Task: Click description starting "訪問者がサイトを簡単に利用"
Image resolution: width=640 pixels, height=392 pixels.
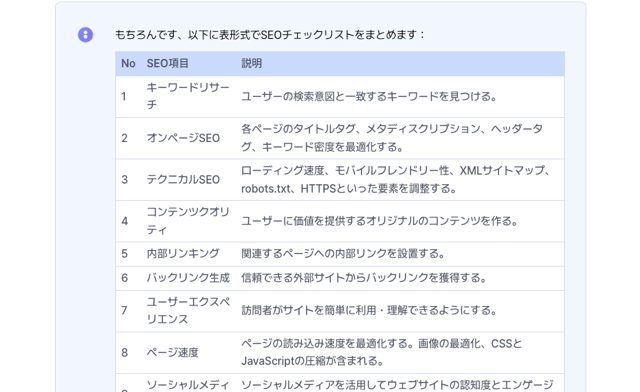Action: (x=369, y=311)
